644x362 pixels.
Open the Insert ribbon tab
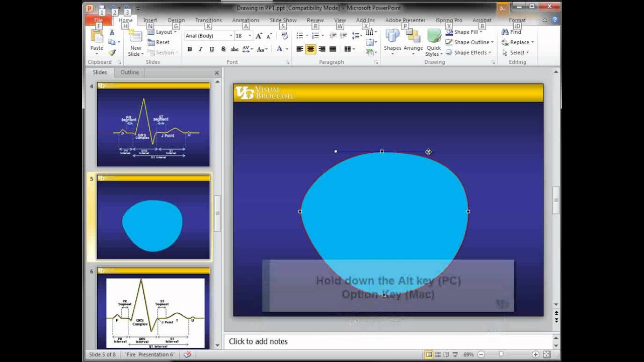coord(150,21)
